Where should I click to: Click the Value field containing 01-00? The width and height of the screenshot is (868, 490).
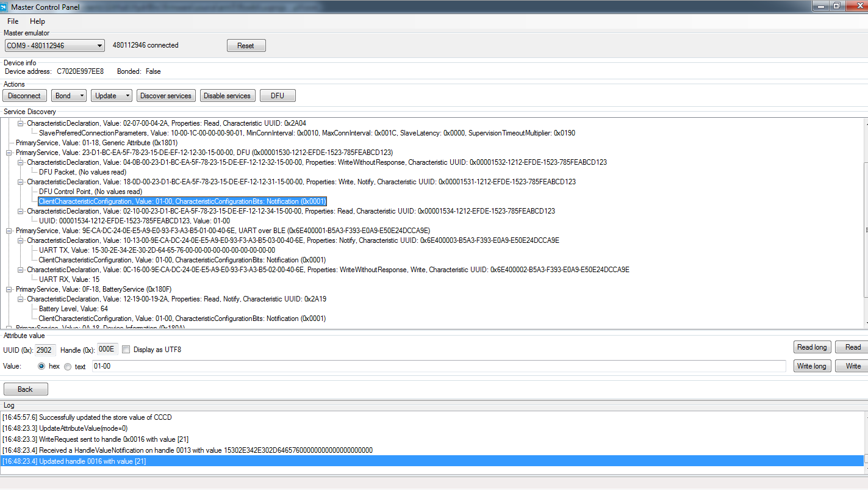coord(439,366)
